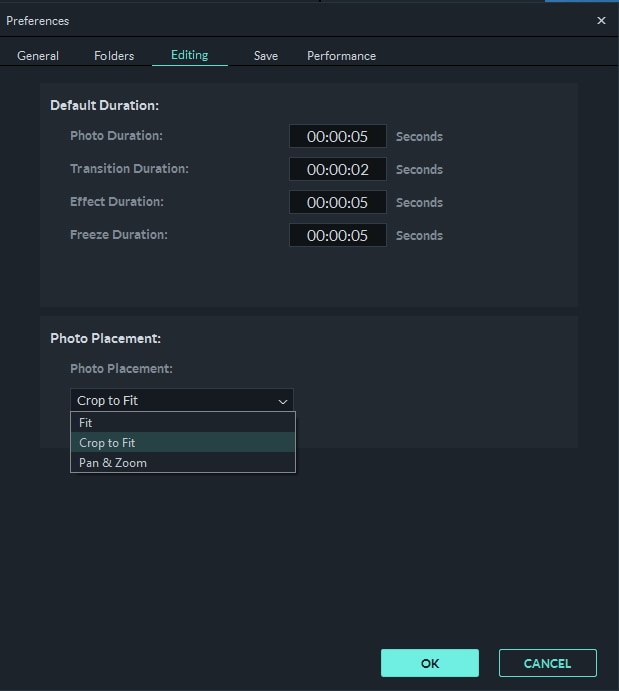Close the Preferences dialog
619x691 pixels.
[x=601, y=20]
